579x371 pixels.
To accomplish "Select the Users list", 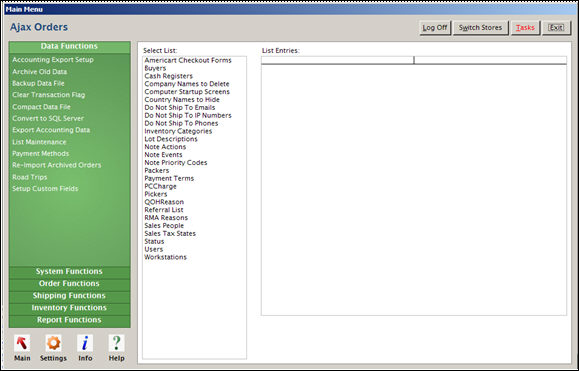I will click(154, 250).
